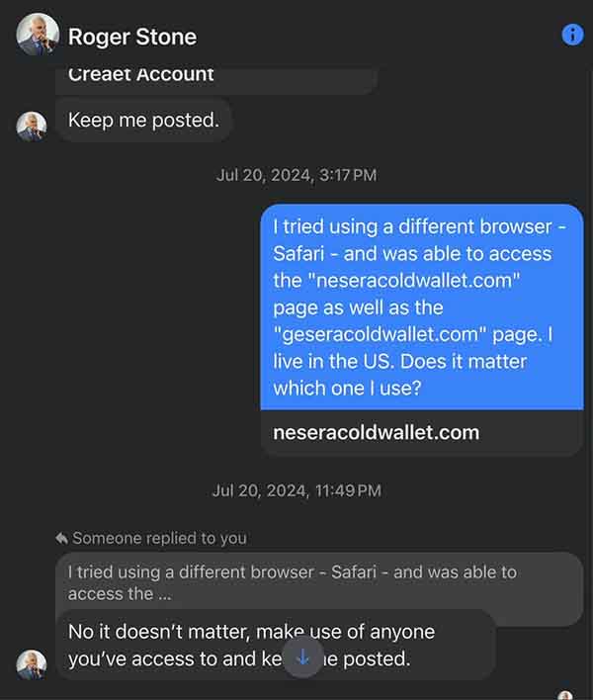
Task: Open the neseracoldwallet.com link preview card
Action: [422, 432]
